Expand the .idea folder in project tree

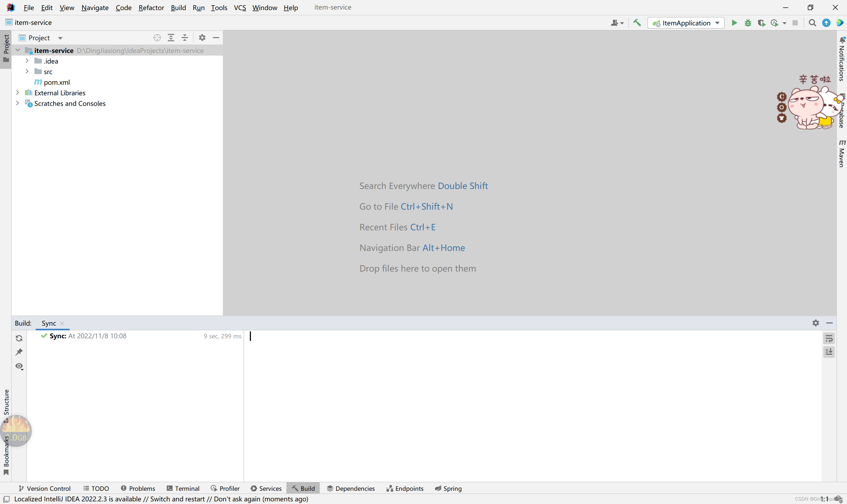(27, 61)
